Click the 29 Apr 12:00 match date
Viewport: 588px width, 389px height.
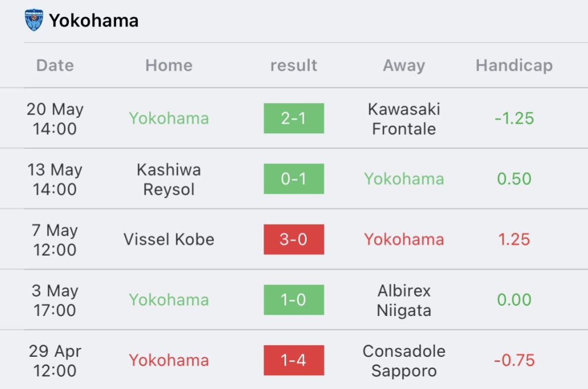(55, 360)
